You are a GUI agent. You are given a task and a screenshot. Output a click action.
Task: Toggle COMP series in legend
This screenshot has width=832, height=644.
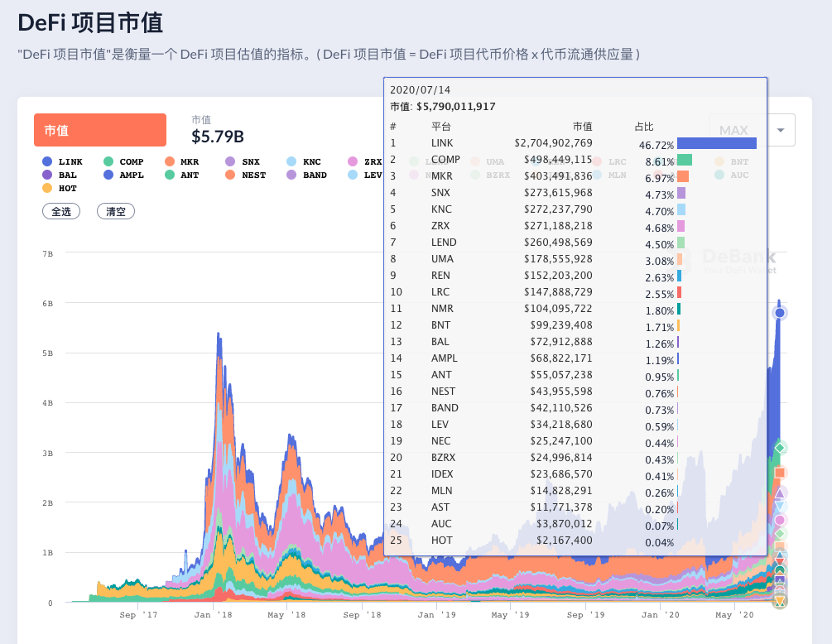(x=123, y=161)
